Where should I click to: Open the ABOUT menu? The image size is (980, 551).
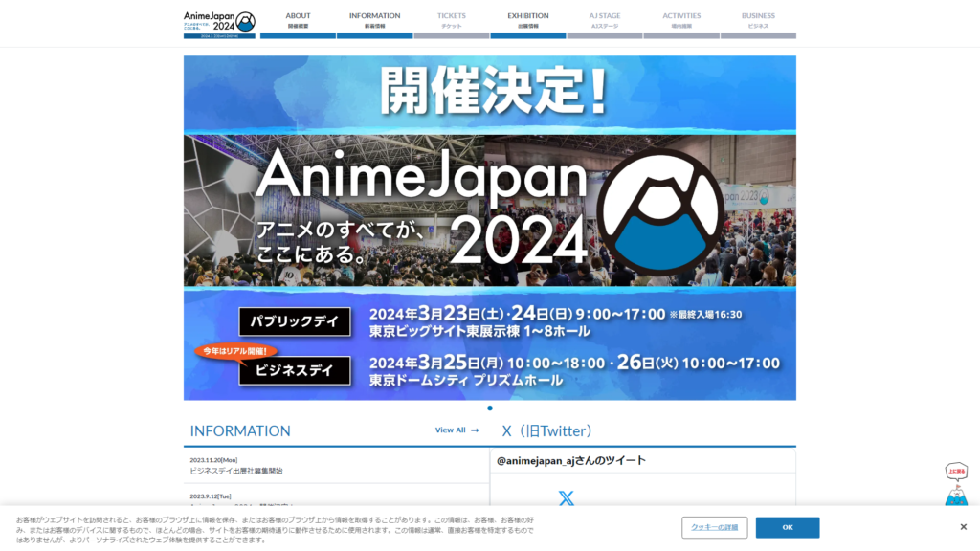pos(299,24)
